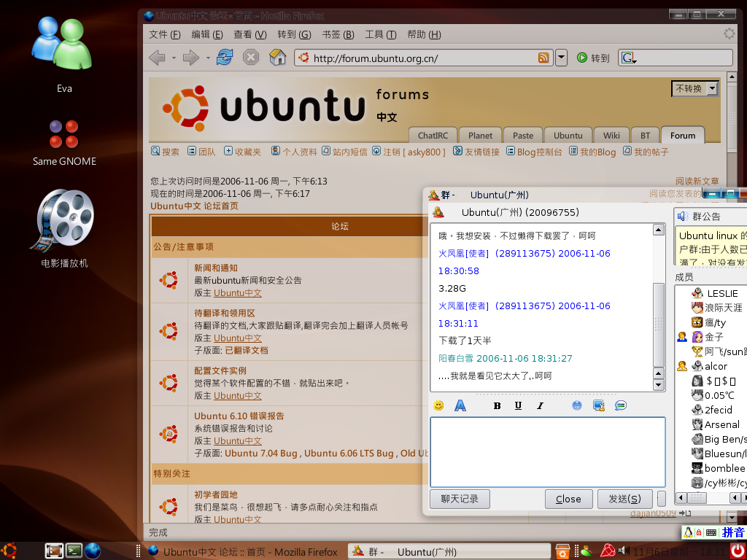Image resolution: width=747 pixels, height=560 pixels.
Task: Click the screenshot icon in chat toolbar
Action: pos(599,405)
